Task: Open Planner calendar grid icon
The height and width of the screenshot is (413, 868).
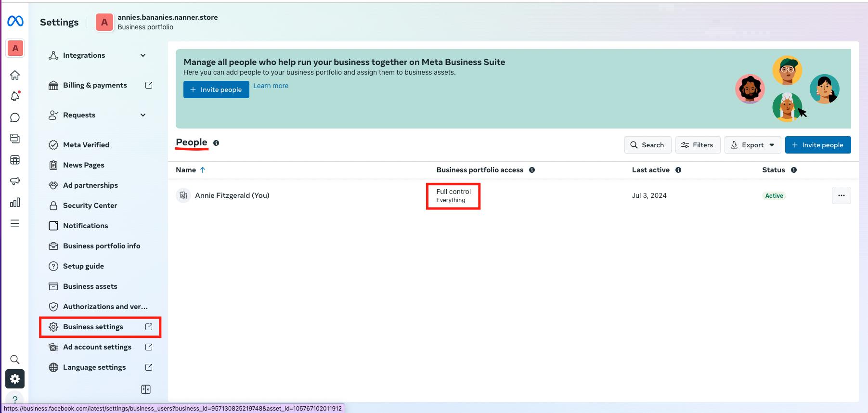Action: pyautogui.click(x=15, y=160)
